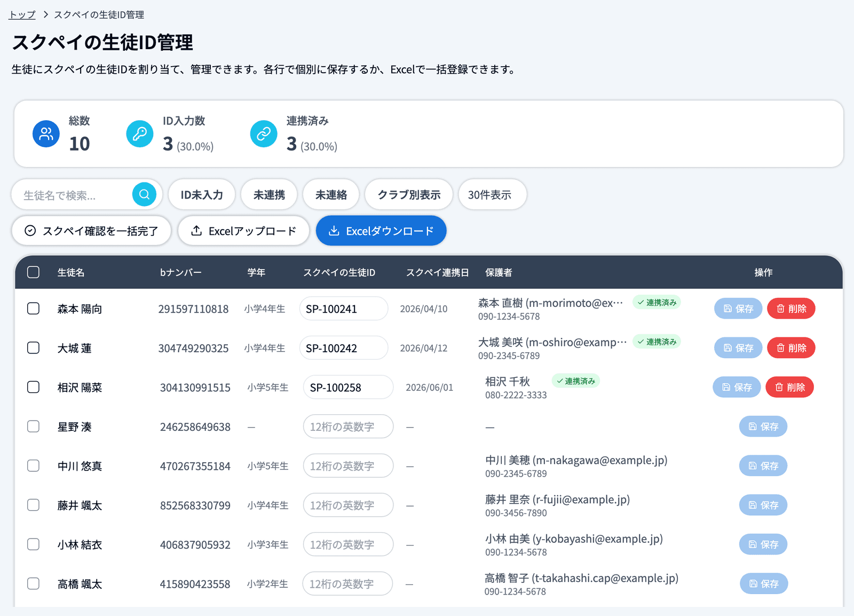Apply the 未連絡 filter
The width and height of the screenshot is (854, 616).
click(331, 194)
